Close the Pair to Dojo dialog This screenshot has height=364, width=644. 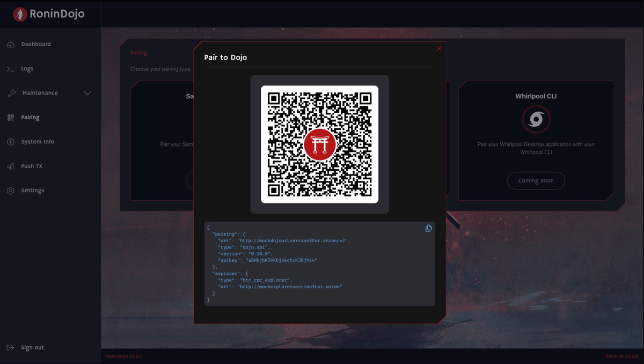(439, 48)
